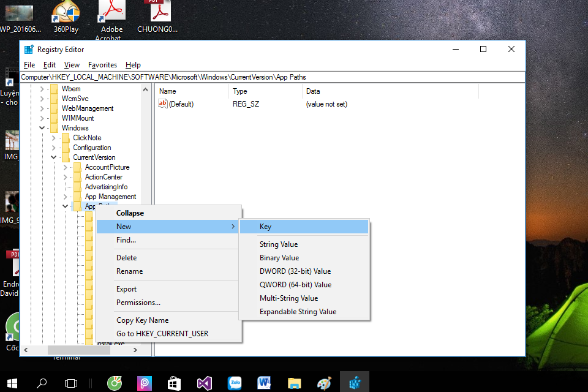Launch Zalo from the taskbar

(234, 382)
